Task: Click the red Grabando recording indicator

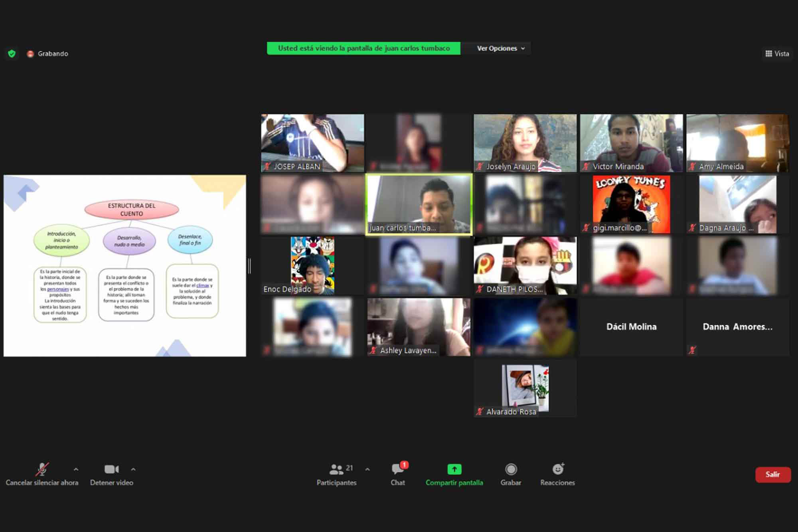Action: 30,54
